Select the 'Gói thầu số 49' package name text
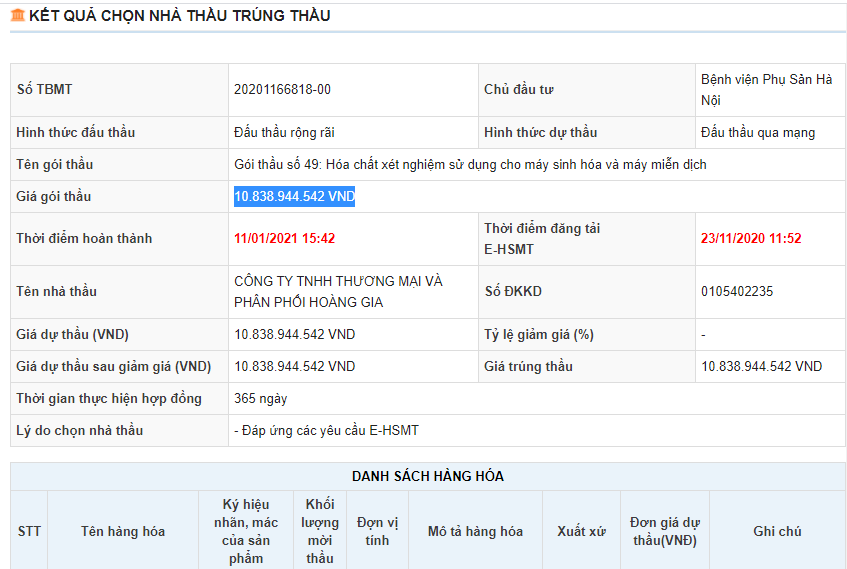The width and height of the screenshot is (847, 569). pos(470,164)
